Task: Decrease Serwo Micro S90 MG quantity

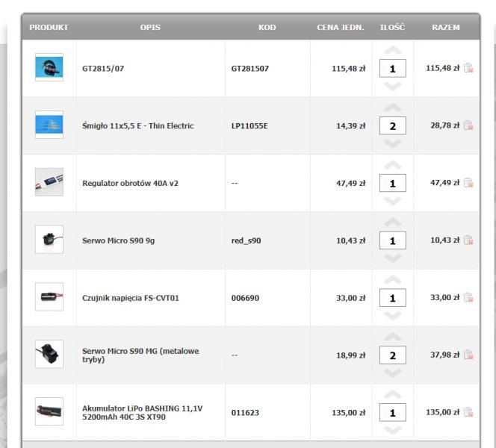Action: pos(392,373)
